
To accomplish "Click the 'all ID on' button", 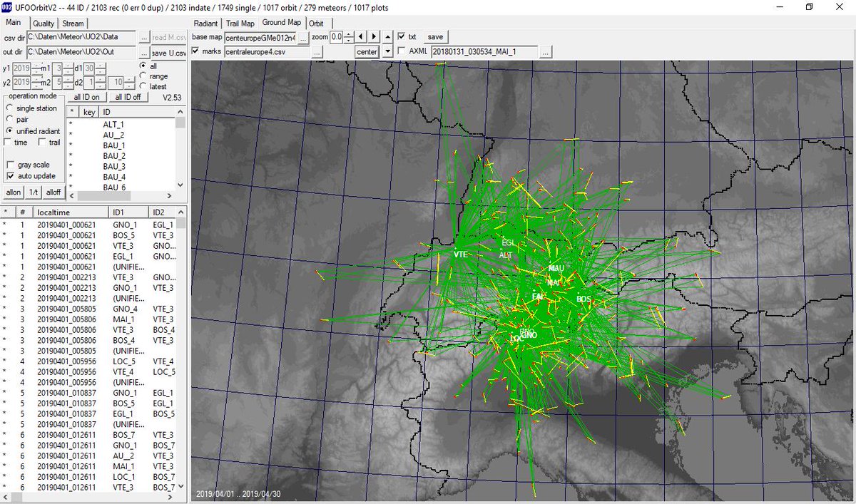I will [86, 97].
